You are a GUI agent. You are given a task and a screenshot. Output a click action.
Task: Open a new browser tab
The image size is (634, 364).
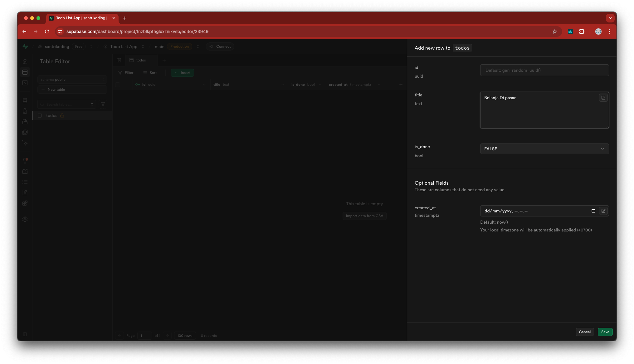125,18
